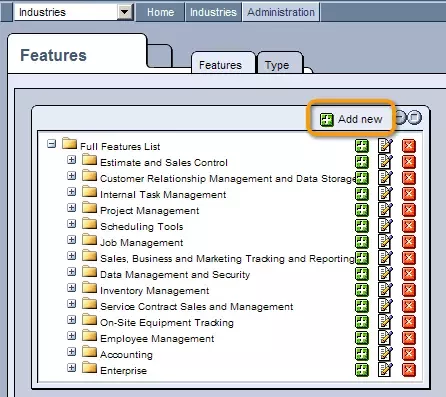Expand the Project Management node
446x397 pixels.
[71, 208]
